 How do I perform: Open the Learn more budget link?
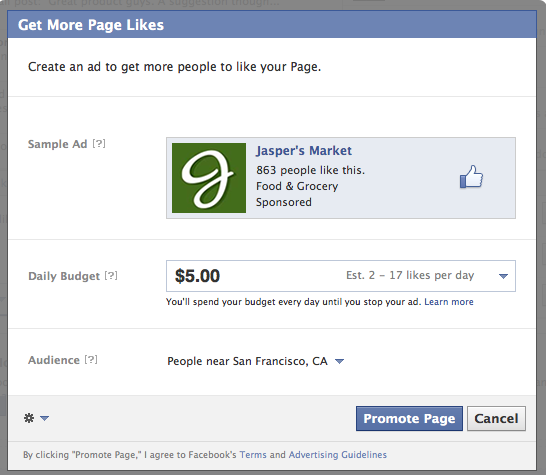(x=449, y=302)
